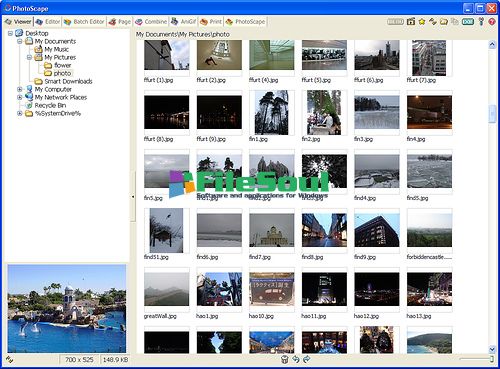The image size is (500, 369).
Task: Collapse the My Pictures tree node
Action: (29, 57)
